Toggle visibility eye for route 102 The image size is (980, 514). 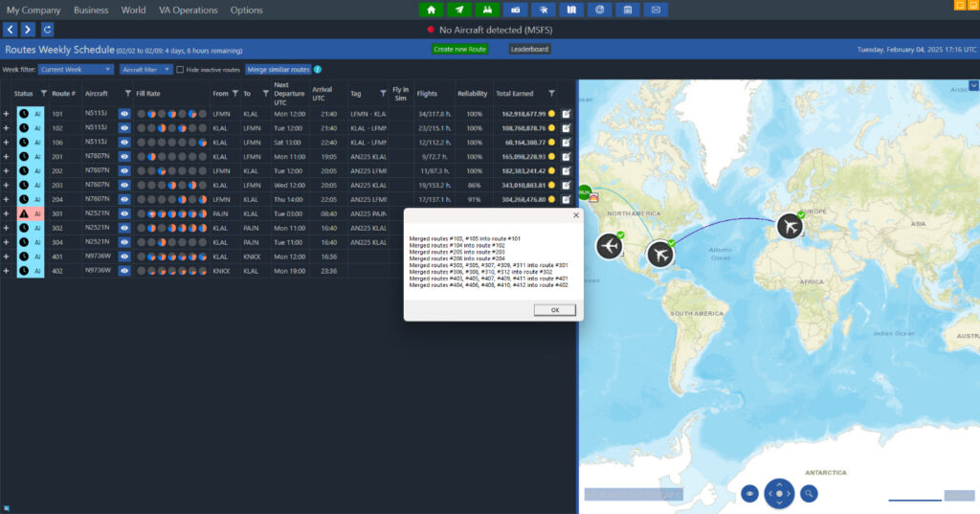click(124, 128)
